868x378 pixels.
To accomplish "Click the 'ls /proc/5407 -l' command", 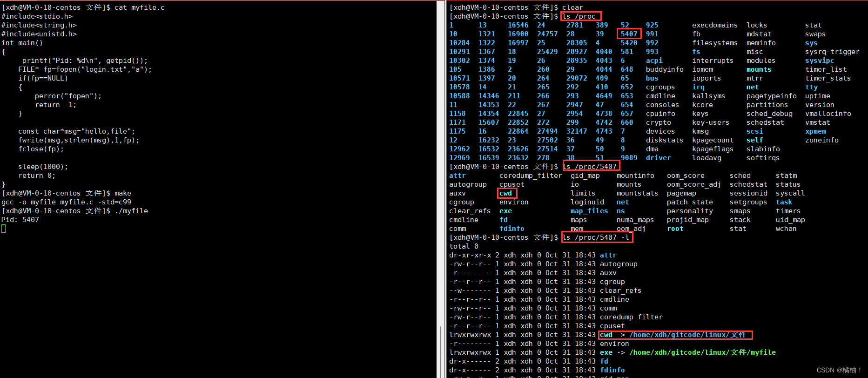I will [x=596, y=237].
